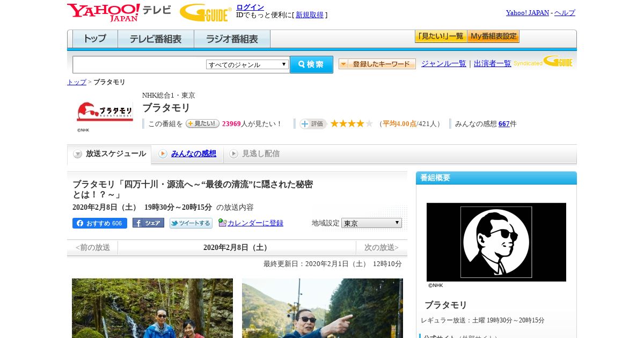Image resolution: width=644 pixels, height=338 pixels.
Task: Click the waterfall photo with two people
Action: pos(152,308)
